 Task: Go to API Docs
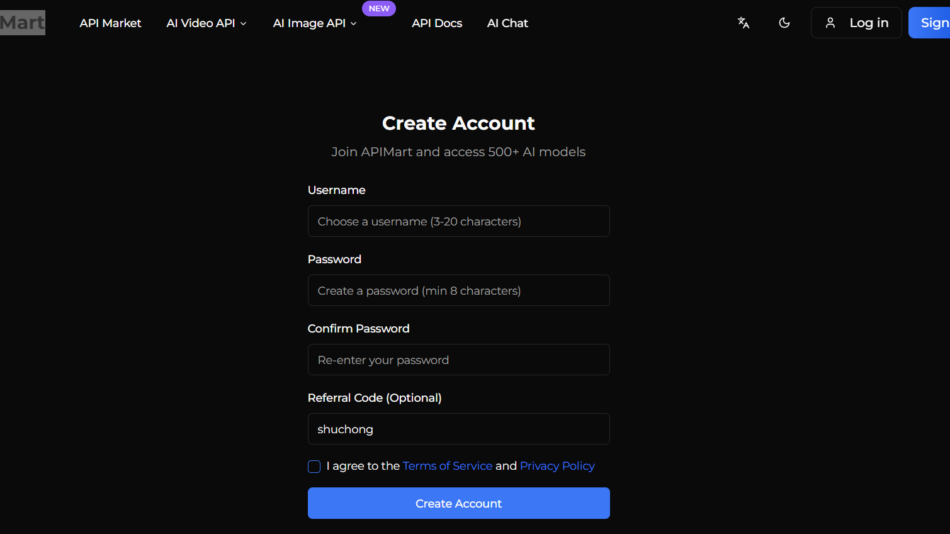[437, 23]
